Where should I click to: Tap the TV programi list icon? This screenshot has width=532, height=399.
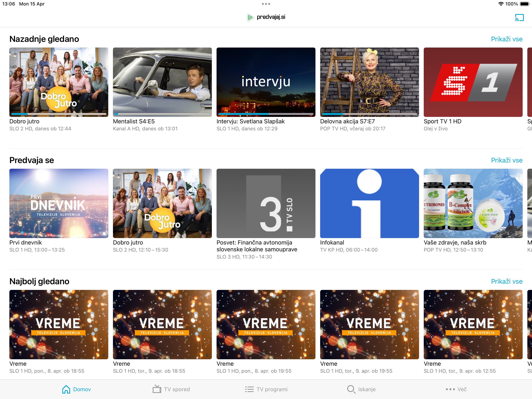coord(249,389)
